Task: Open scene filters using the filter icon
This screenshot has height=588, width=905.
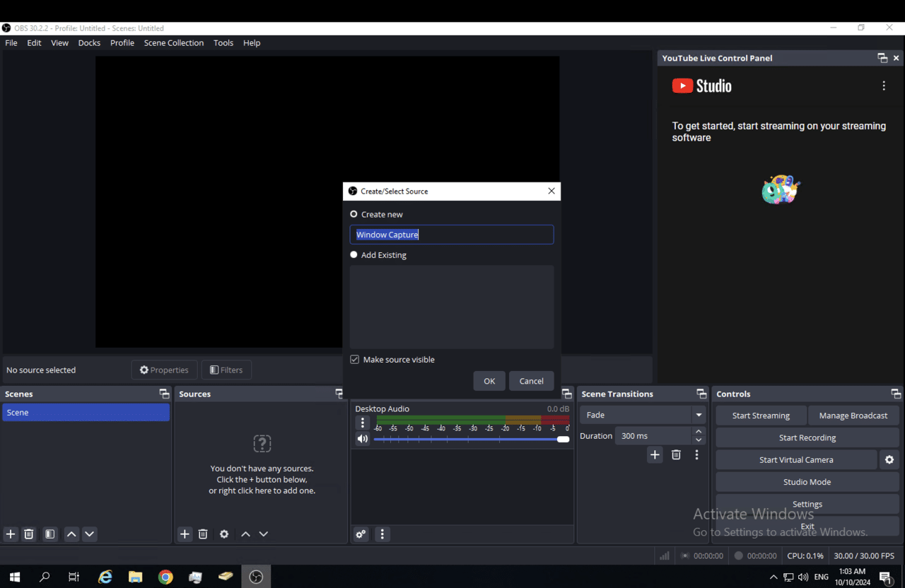Action: coord(49,534)
